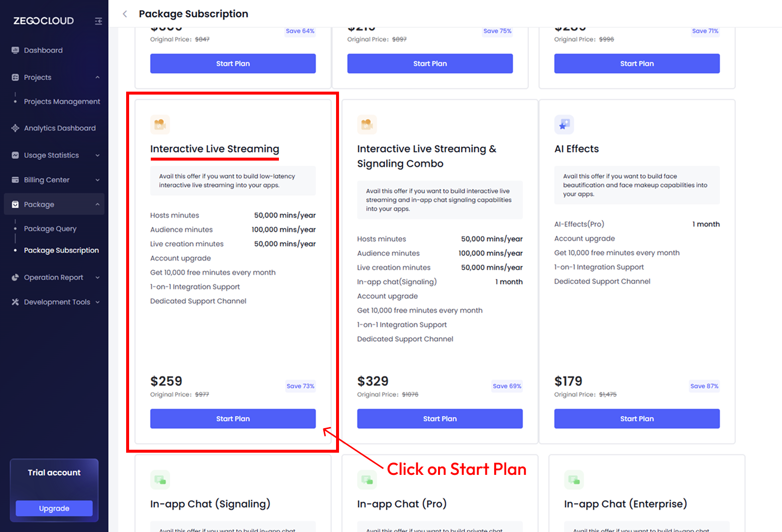Click the AI Effects star icon
The width and height of the screenshot is (782, 532).
point(564,125)
